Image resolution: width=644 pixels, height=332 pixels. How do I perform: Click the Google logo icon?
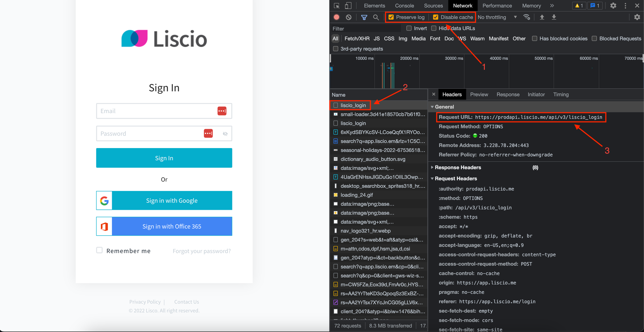coord(104,200)
